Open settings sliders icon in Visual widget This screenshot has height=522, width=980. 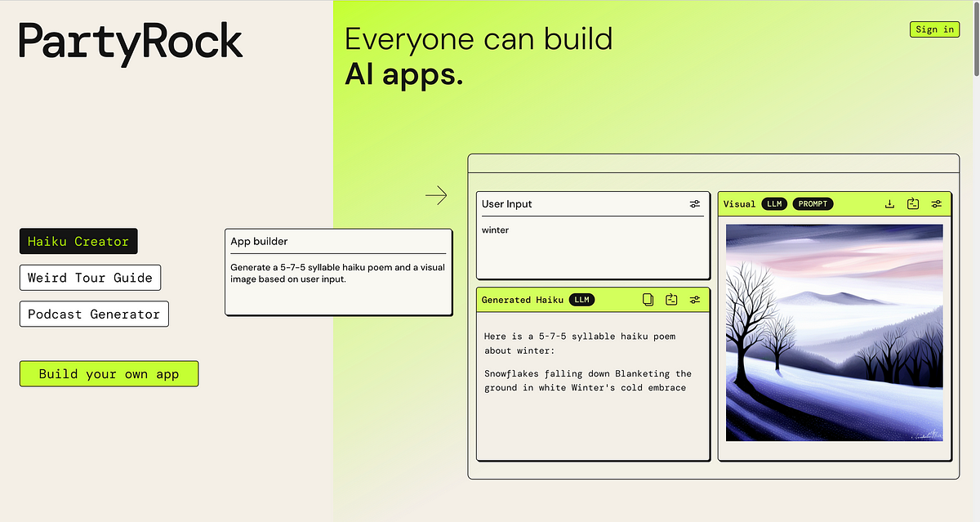(x=937, y=204)
